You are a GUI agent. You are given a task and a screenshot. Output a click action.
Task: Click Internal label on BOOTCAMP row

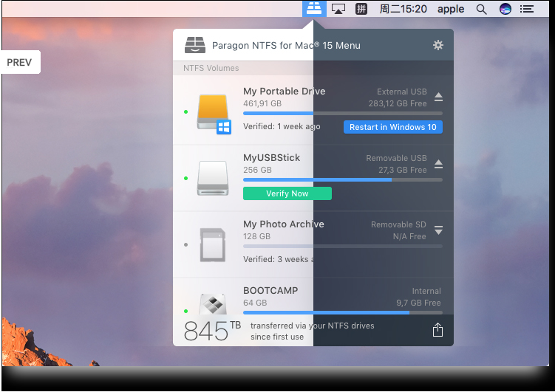(x=426, y=292)
